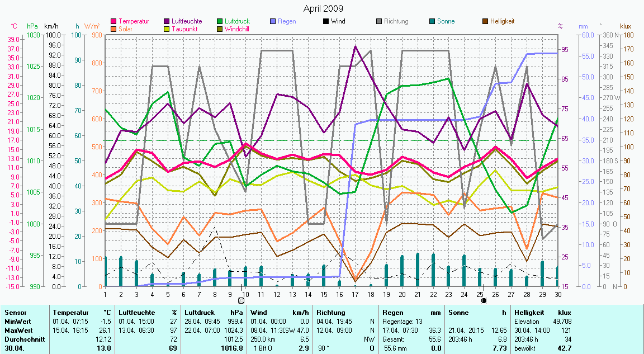The width and height of the screenshot is (644, 354).
Task: Click the full moon icon below day 10
Action: point(241,300)
